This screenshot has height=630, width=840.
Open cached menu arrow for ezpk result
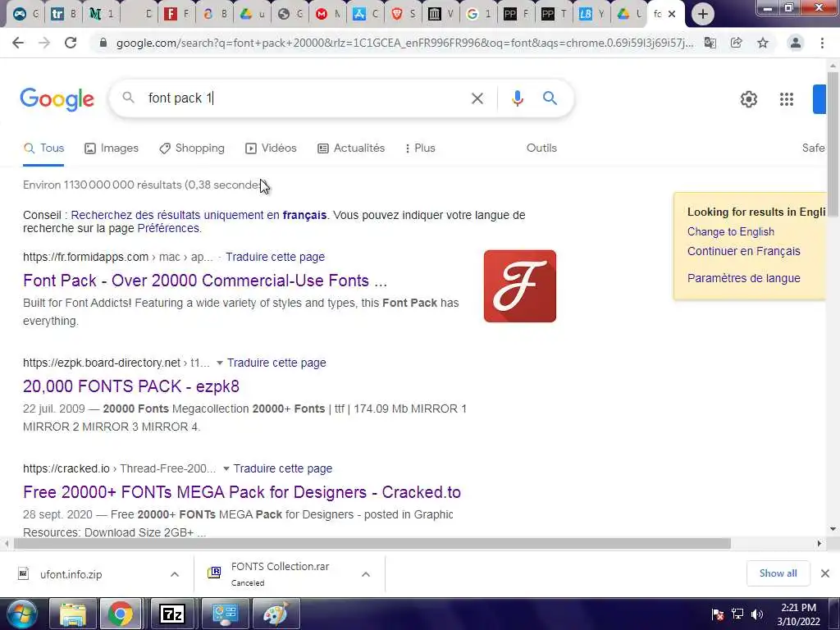220,363
